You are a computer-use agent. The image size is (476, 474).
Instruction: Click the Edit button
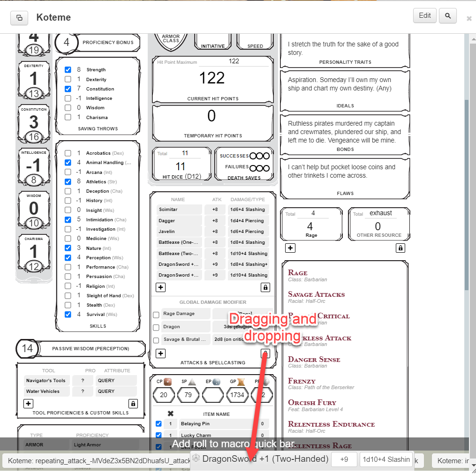coord(424,15)
